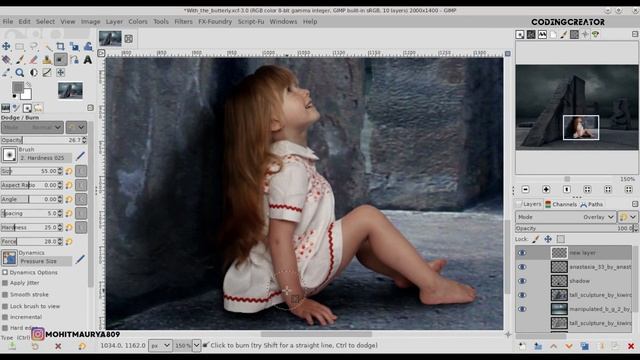Select the Paths tool

(74, 60)
